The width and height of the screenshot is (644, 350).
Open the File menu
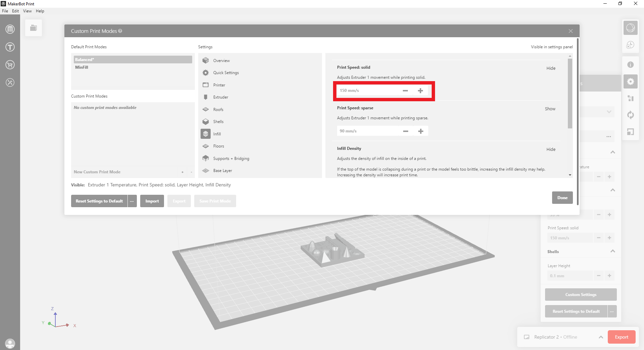5,11
